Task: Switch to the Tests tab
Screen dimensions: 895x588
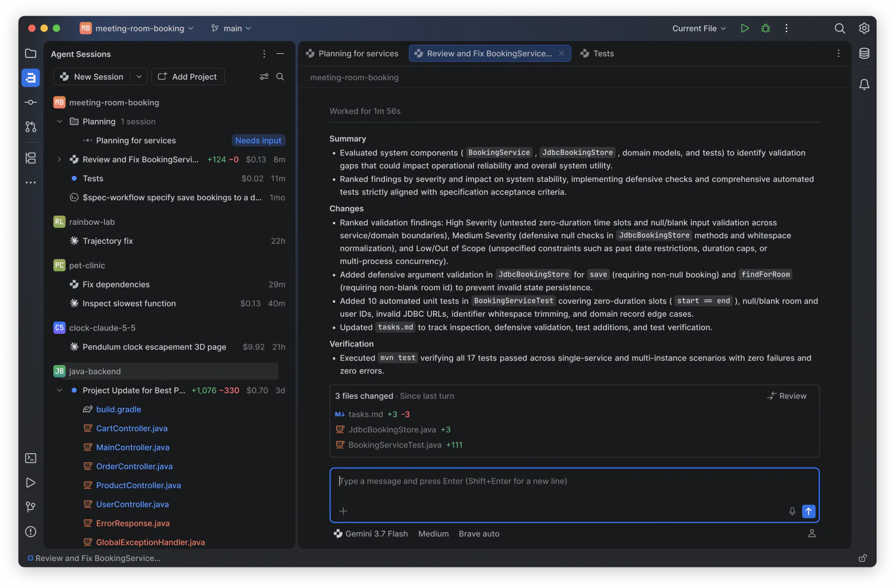Action: click(597, 53)
